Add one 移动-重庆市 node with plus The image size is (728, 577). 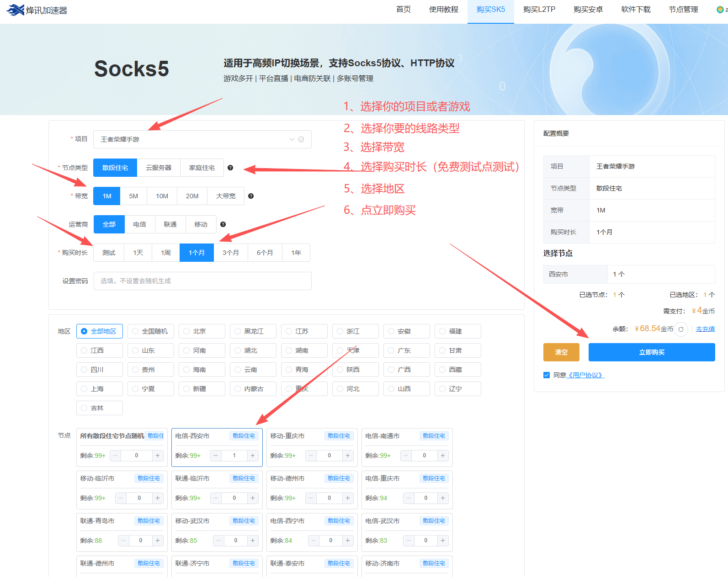348,455
